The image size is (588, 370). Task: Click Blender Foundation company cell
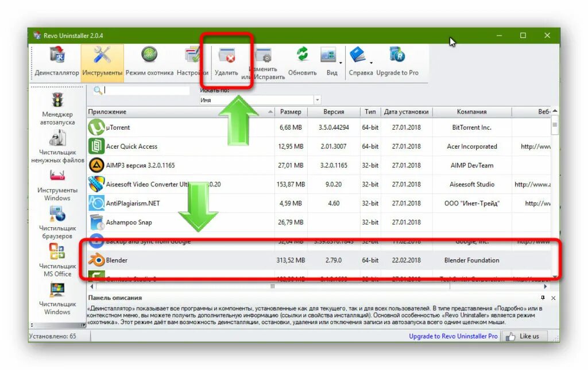(471, 260)
